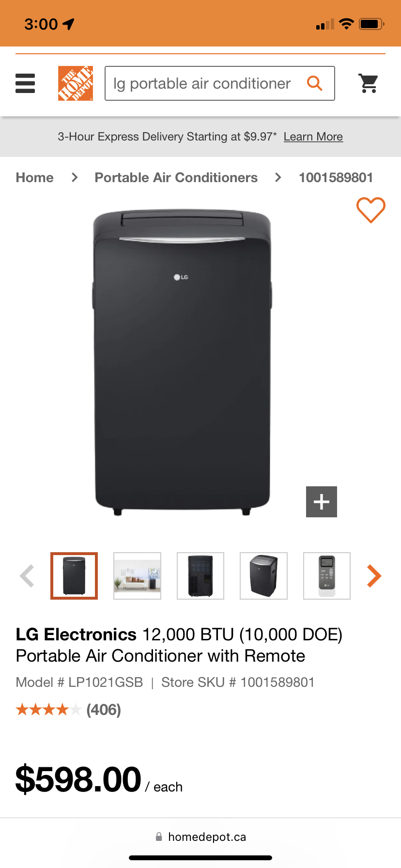Show previous thumbnails with left arrow
Viewport: 401px width, 868px height.
(27, 576)
